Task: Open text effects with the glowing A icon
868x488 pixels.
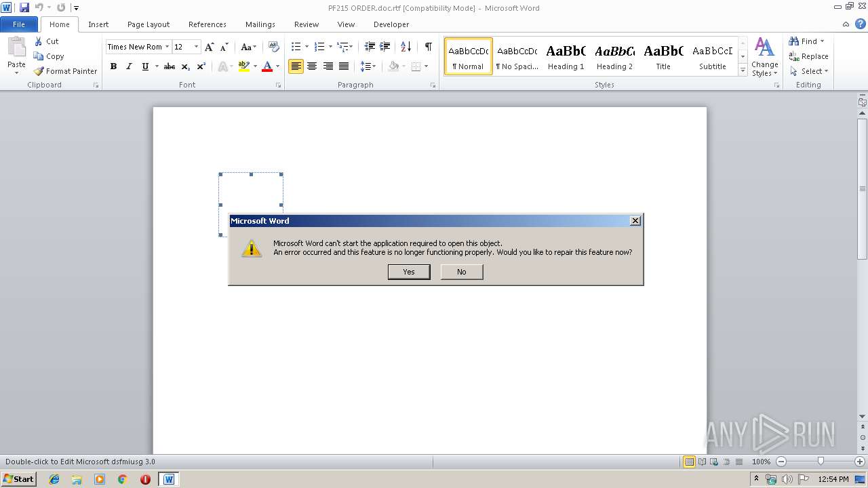Action: [x=222, y=66]
